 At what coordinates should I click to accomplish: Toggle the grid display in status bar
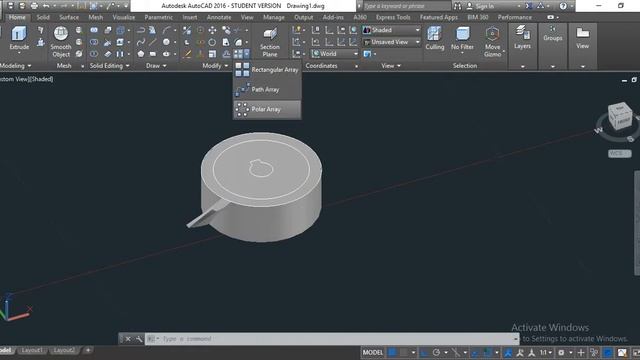coord(392,352)
